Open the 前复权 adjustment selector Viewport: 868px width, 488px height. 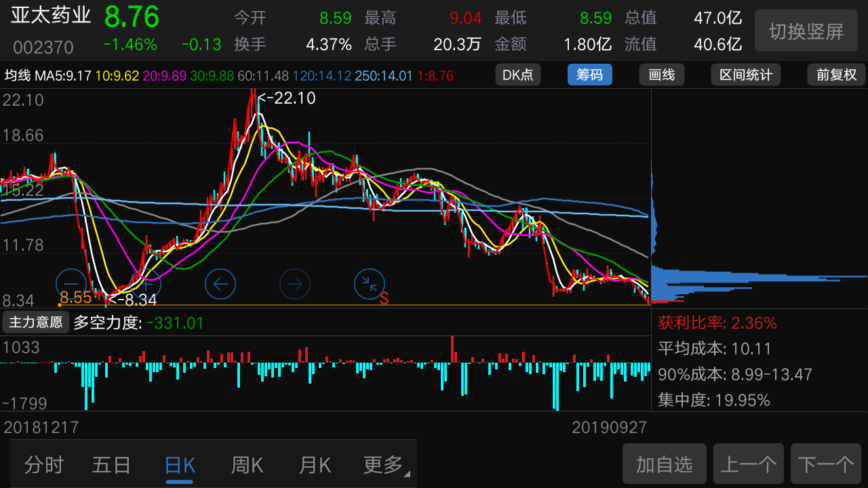coord(837,75)
